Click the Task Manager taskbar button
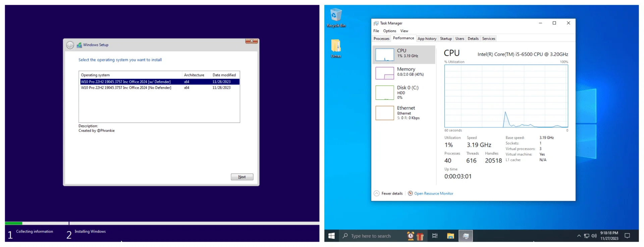The height and width of the screenshot is (247, 644). pos(466,236)
